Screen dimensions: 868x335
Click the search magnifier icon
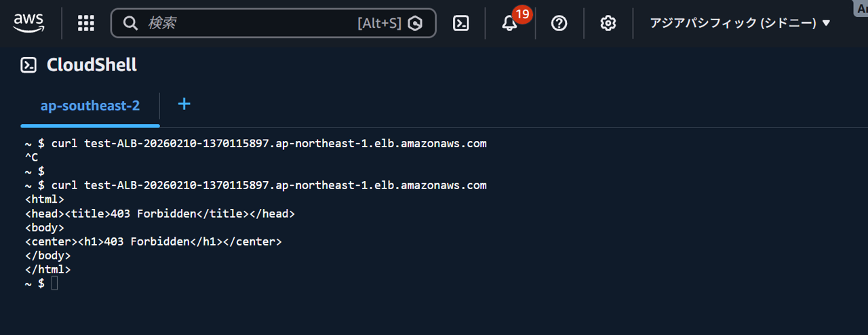tap(130, 23)
